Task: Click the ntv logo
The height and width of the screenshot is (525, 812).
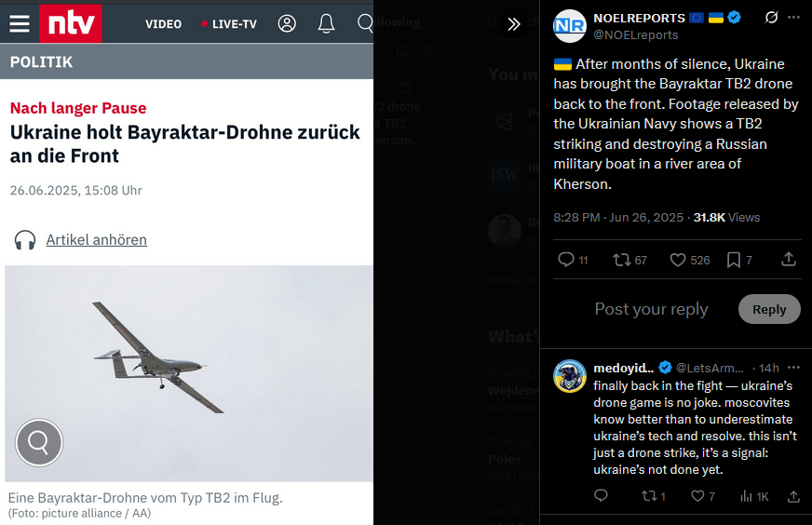Action: 71,23
